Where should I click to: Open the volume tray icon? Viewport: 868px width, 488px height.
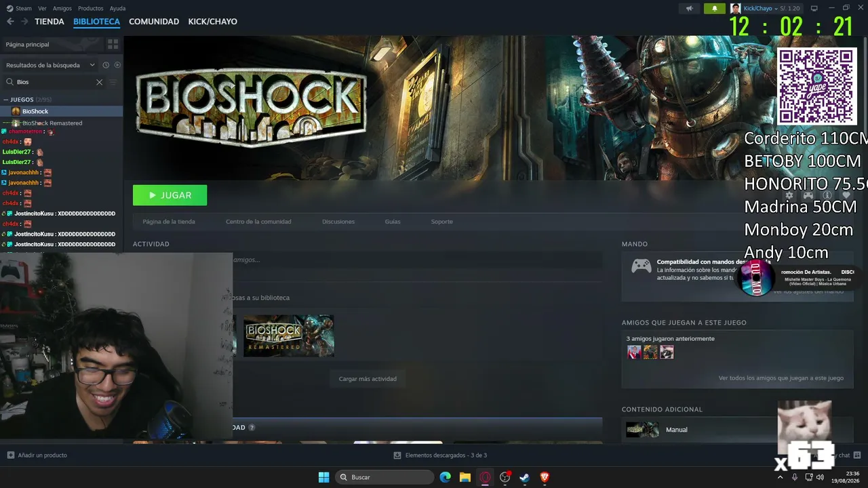click(820, 477)
